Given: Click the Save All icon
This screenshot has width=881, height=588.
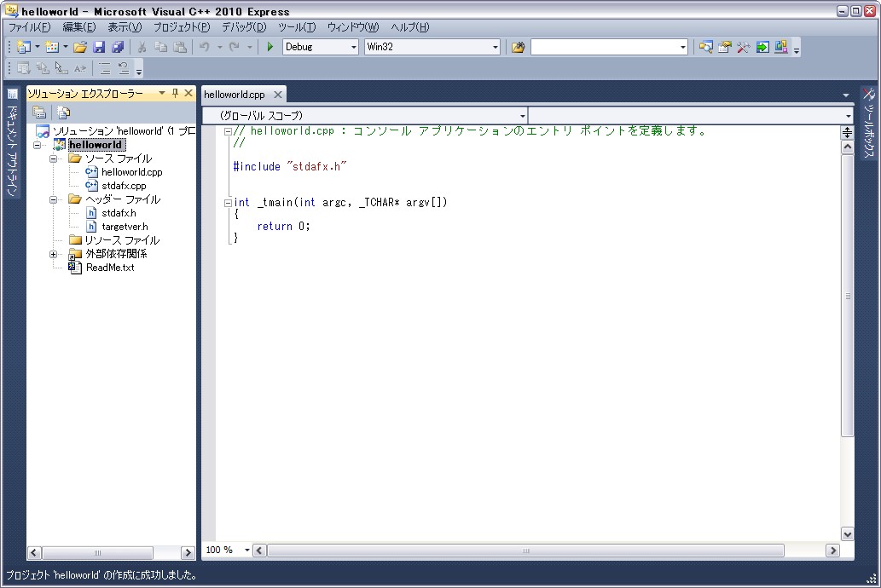Looking at the screenshot, I should 118,47.
